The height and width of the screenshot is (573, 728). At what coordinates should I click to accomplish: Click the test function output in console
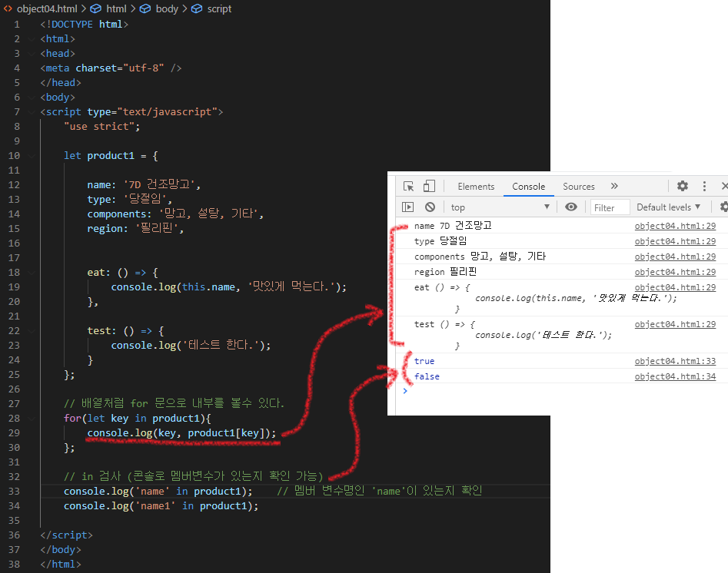pos(513,335)
